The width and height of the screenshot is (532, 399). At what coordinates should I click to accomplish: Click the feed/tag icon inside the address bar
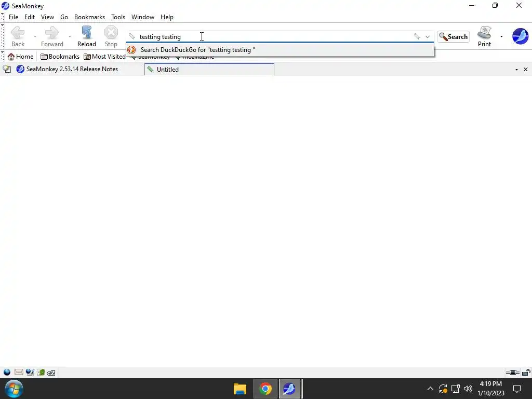417,36
